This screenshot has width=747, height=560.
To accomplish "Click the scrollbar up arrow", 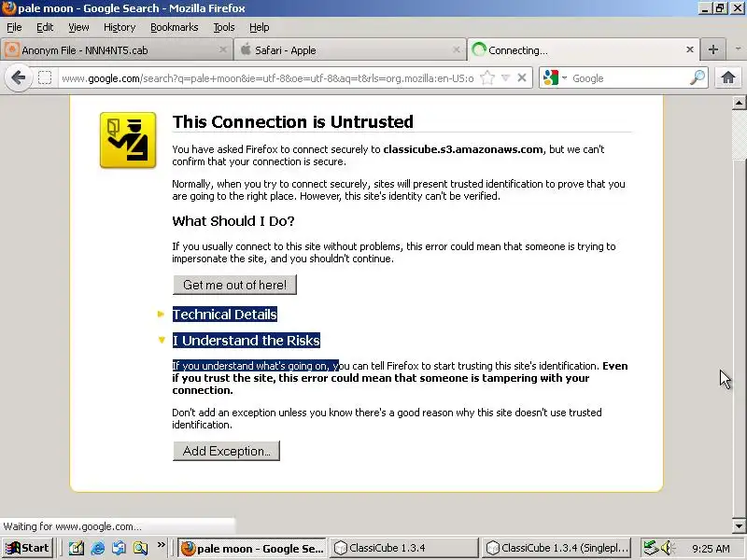I will pos(739,103).
